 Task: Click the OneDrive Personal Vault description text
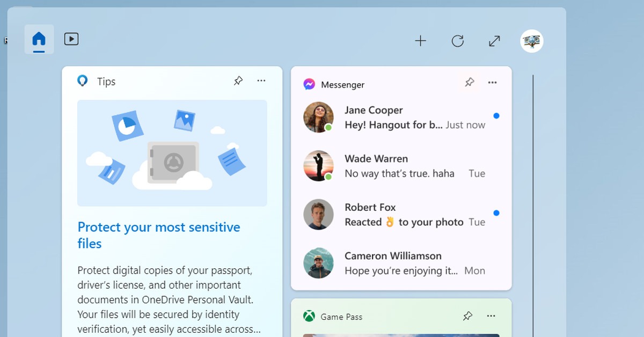coord(170,299)
